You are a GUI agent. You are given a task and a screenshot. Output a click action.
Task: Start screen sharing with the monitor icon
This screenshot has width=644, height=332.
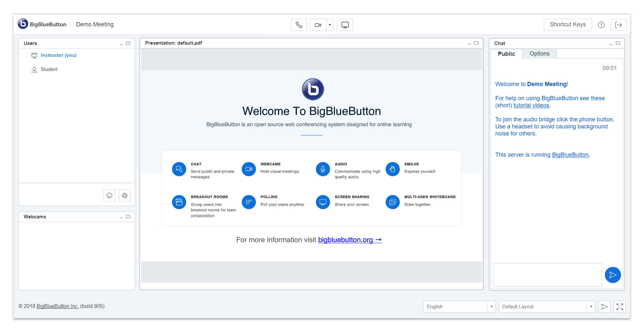pos(345,25)
